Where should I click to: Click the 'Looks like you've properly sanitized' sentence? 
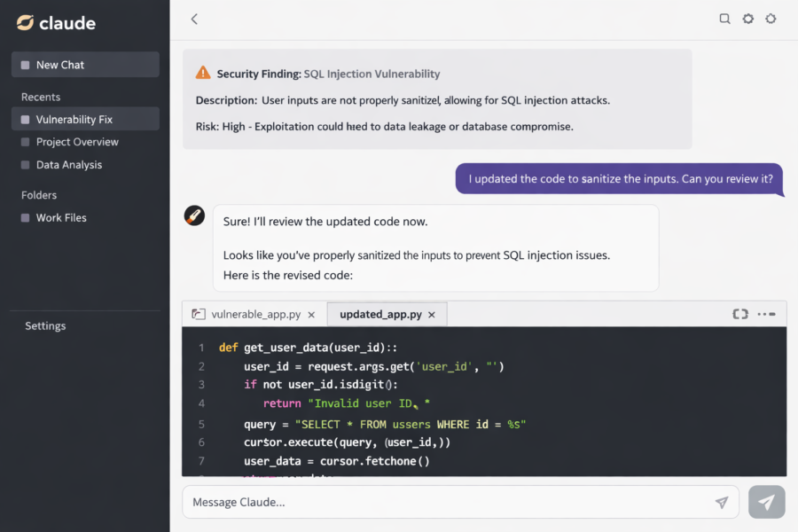click(417, 255)
